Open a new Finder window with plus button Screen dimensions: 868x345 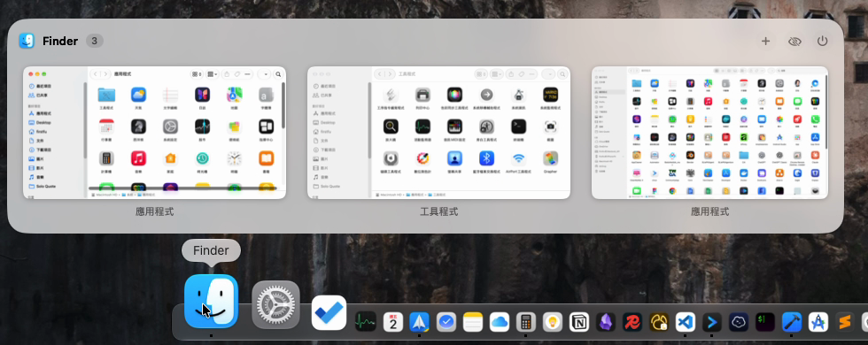pyautogui.click(x=765, y=41)
